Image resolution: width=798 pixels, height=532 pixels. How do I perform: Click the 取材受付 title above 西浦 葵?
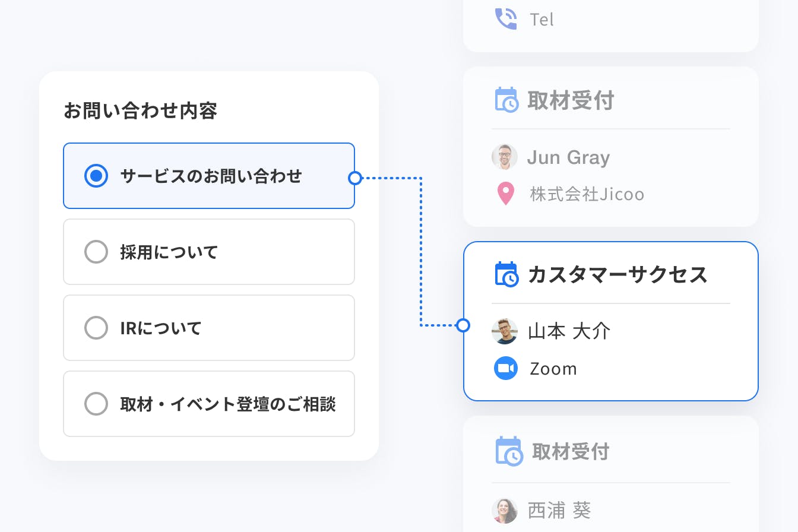(x=571, y=452)
